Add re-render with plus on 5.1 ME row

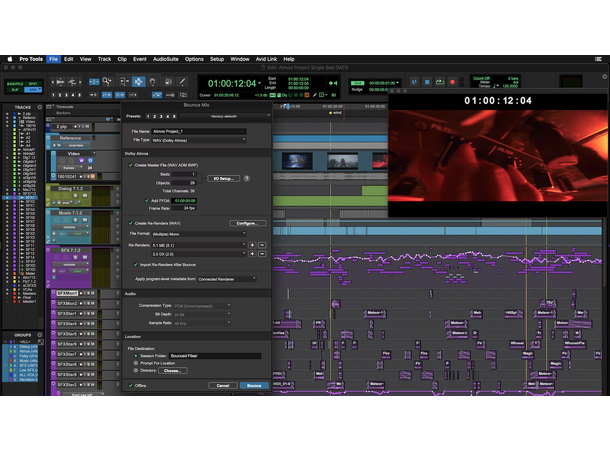click(x=252, y=245)
